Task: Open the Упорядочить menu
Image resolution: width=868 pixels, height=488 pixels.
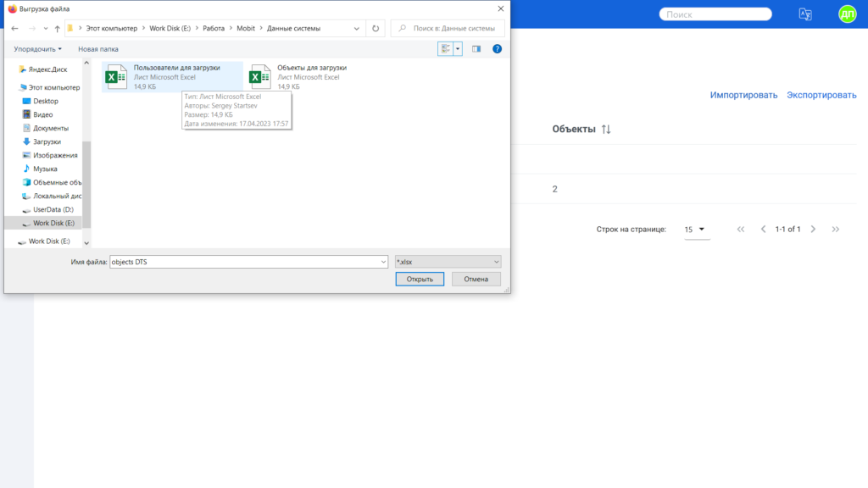Action: pyautogui.click(x=37, y=48)
